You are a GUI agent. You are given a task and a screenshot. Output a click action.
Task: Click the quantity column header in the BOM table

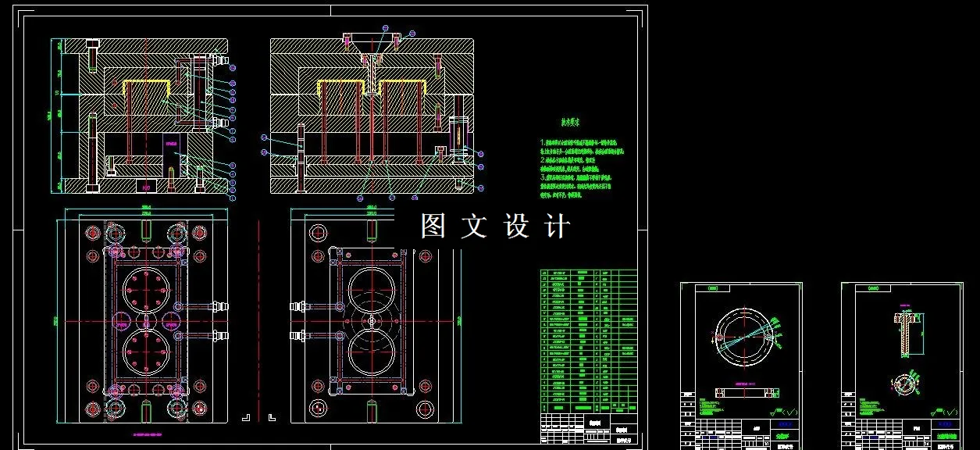point(596,406)
